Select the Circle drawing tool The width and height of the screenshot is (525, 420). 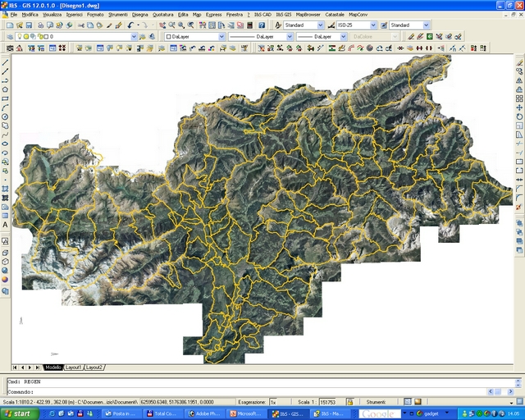tap(5, 116)
